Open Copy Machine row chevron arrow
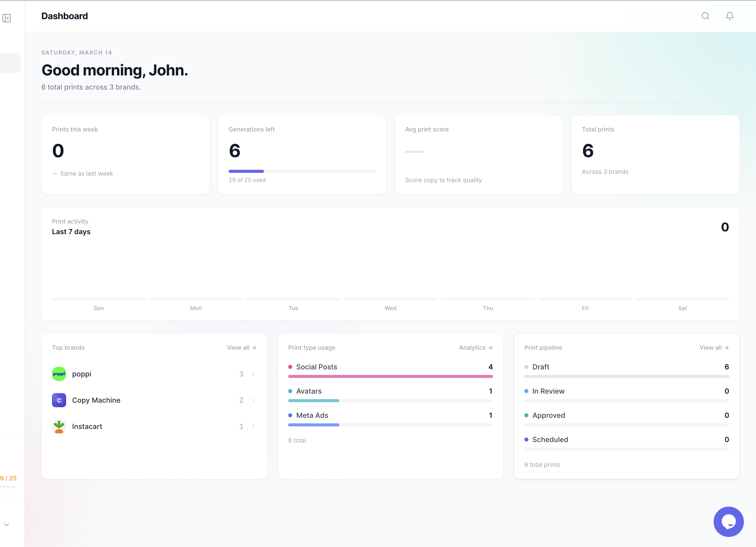Image resolution: width=756 pixels, height=547 pixels. click(253, 400)
